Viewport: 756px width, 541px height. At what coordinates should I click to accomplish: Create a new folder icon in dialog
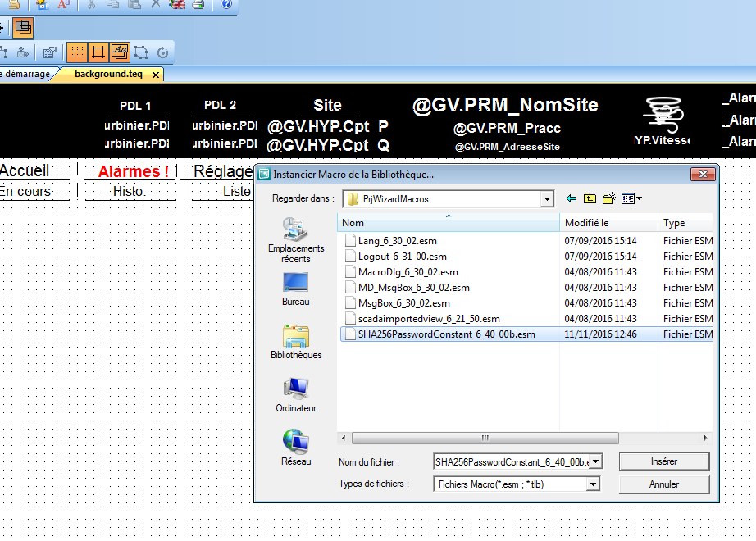pos(608,198)
